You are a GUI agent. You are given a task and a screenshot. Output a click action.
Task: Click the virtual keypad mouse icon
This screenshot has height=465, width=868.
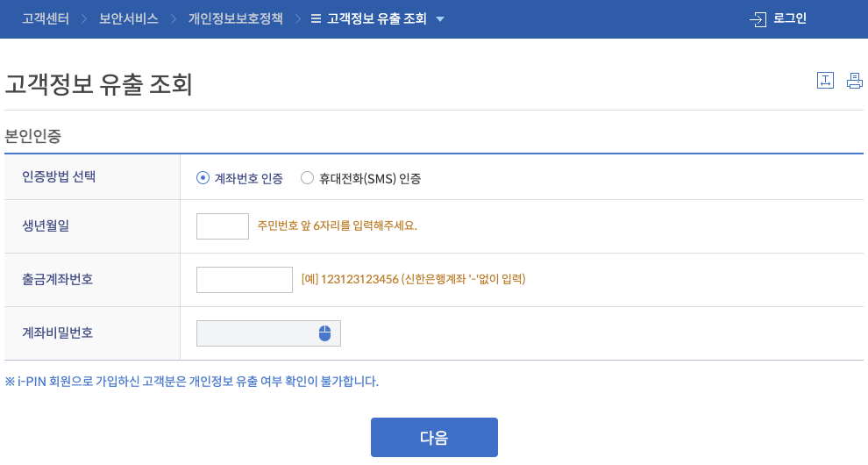click(x=325, y=333)
